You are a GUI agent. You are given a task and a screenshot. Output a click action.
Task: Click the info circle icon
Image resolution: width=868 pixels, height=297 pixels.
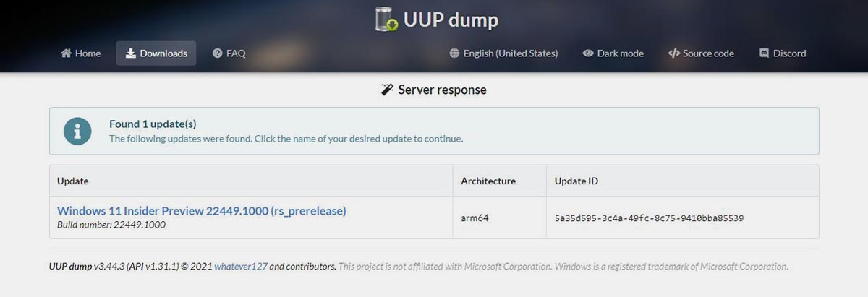(77, 131)
